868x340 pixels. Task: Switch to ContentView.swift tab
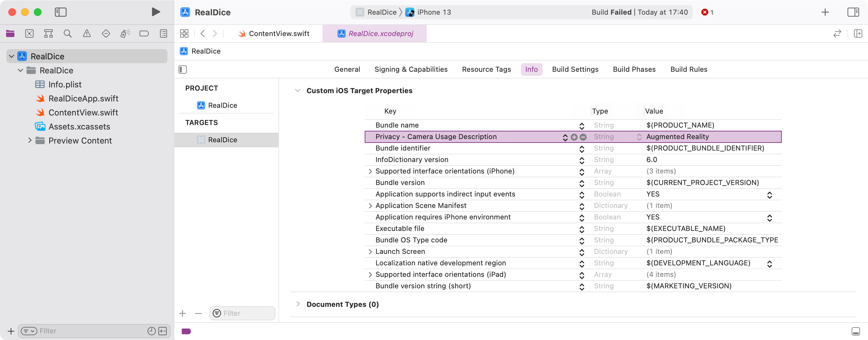[274, 34]
